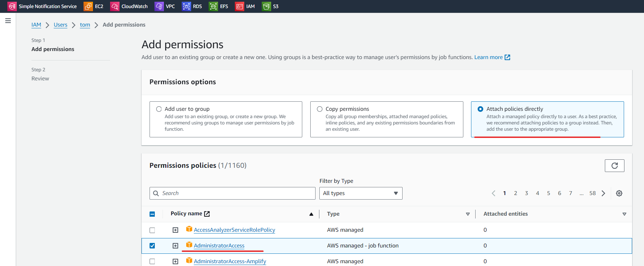Click AdministratorAccess policy cube icon
This screenshot has height=266, width=644.
[x=189, y=245]
